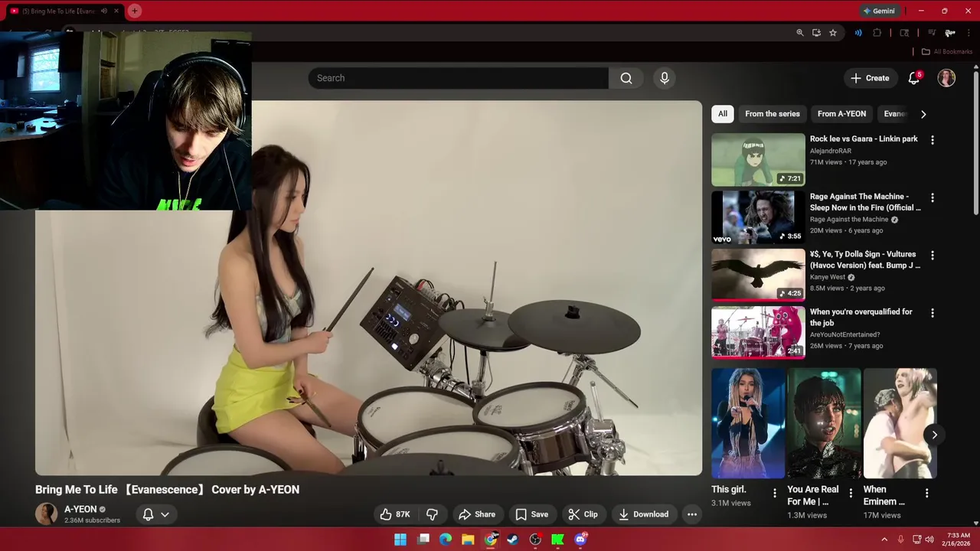Open All Bookmarks folder
This screenshot has height=551, width=980.
point(946,51)
